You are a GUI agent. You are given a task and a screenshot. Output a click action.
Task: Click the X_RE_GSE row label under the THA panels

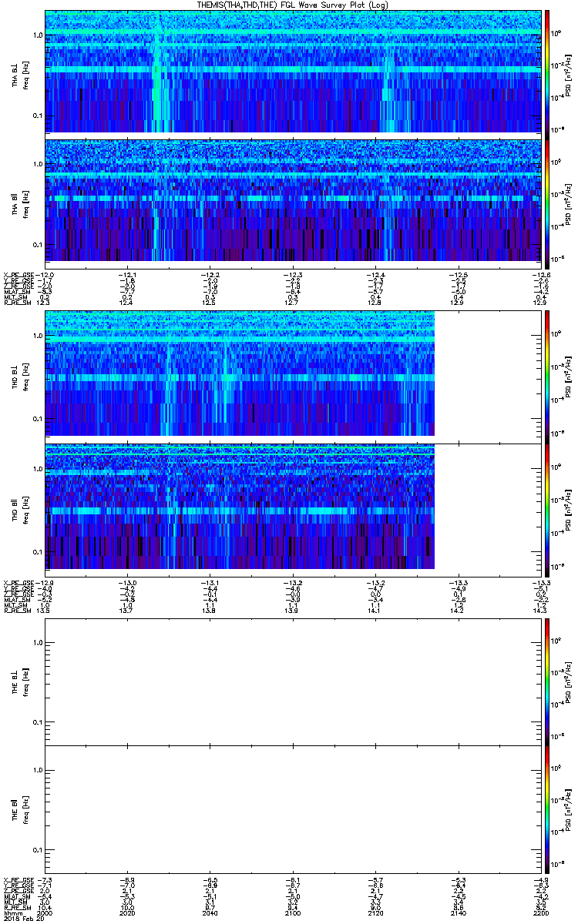point(18,275)
